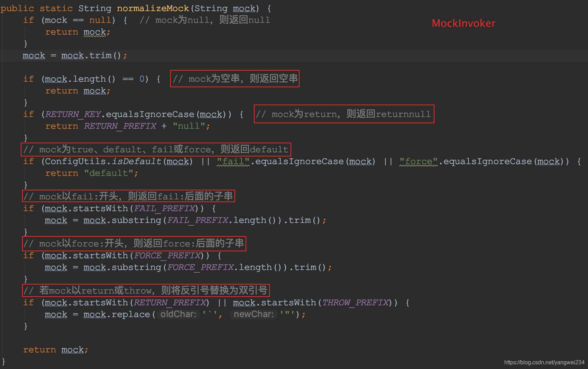Click the 'mock为空串' comment
Viewport: 588px width, 369px height.
[x=235, y=79]
